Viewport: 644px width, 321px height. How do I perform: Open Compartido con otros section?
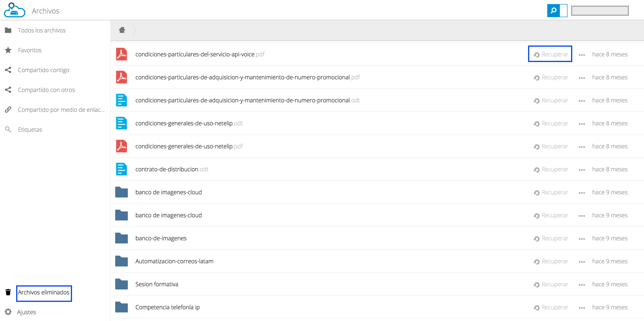point(47,90)
